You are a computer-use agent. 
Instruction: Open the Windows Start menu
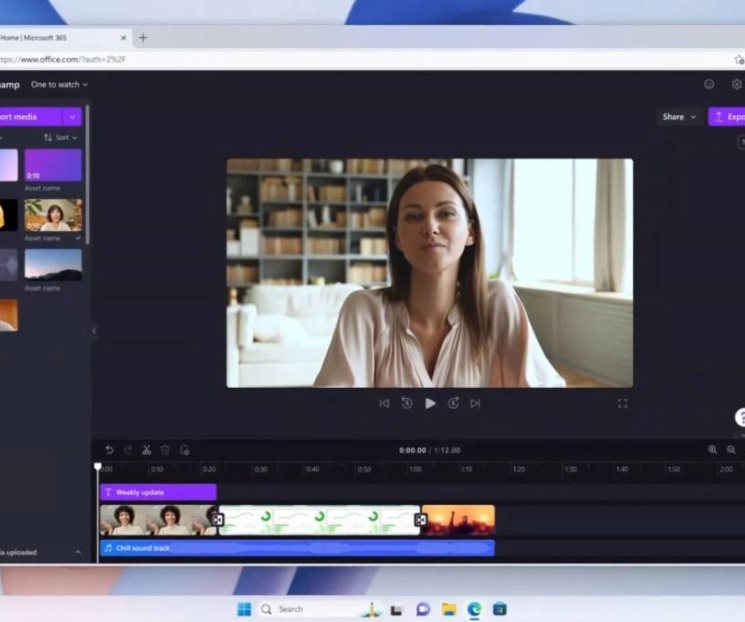[x=244, y=609]
